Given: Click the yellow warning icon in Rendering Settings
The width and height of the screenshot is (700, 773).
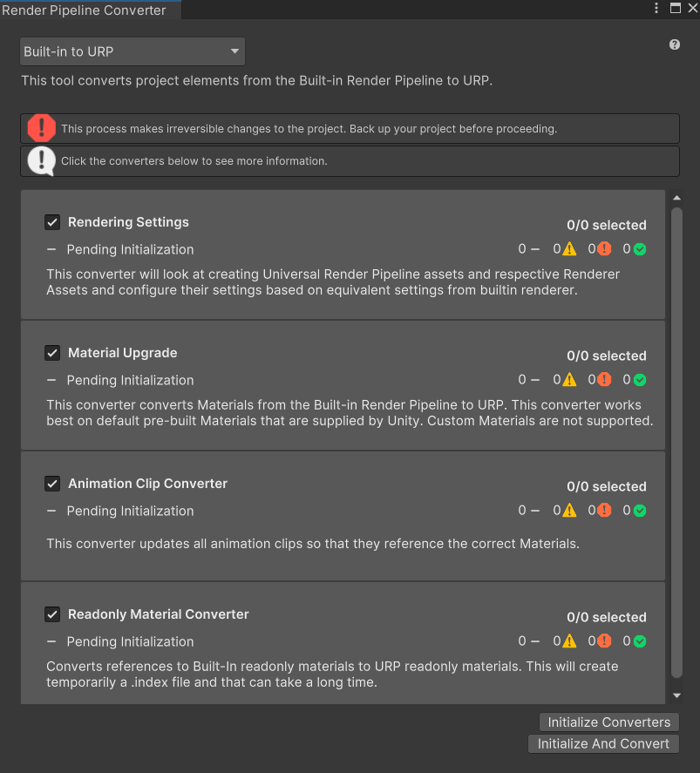Looking at the screenshot, I should [569, 249].
